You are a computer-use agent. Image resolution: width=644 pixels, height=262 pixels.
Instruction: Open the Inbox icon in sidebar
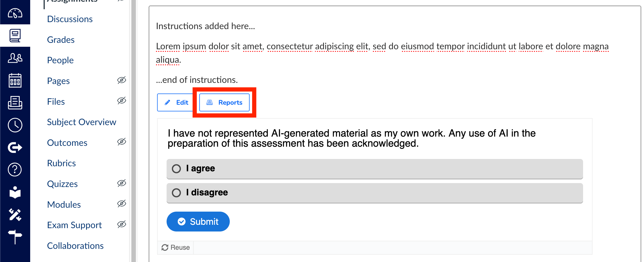click(15, 103)
